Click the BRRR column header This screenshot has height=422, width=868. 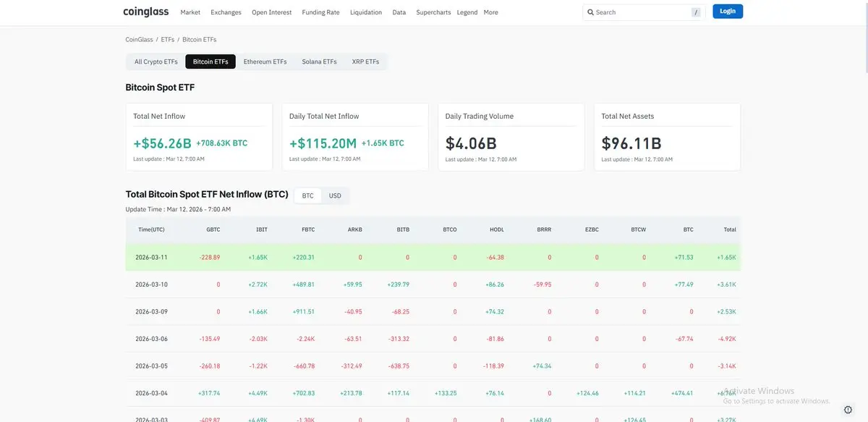[544, 229]
